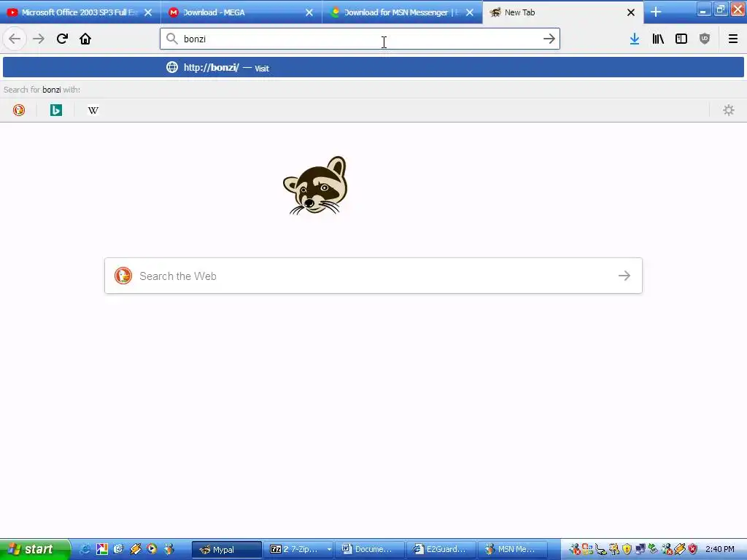
Task: Open the hamburger application menu
Action: point(733,39)
